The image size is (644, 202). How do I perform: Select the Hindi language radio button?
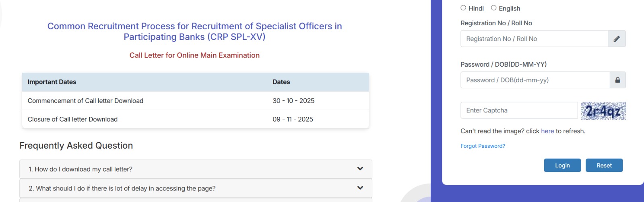pyautogui.click(x=463, y=8)
